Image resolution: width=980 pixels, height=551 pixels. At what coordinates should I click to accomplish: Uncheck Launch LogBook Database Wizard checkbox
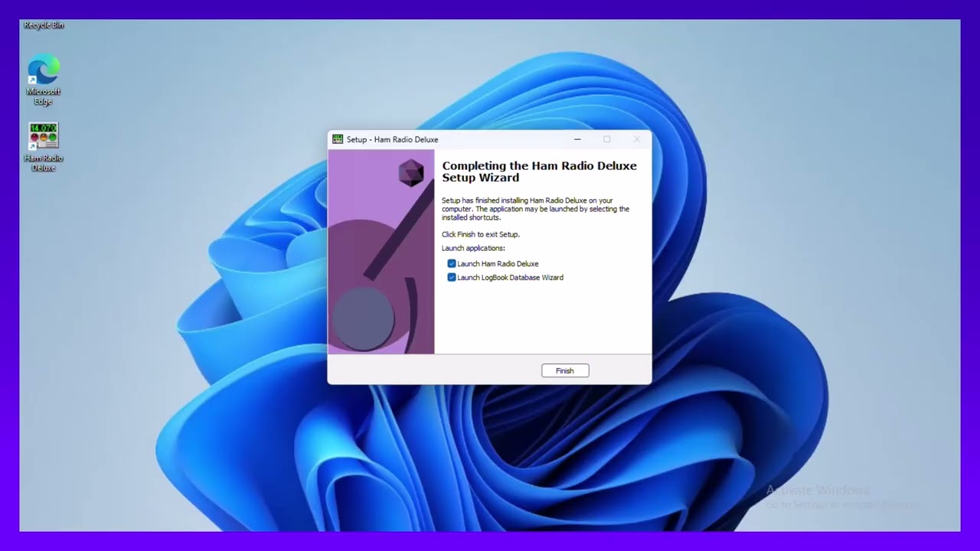(452, 277)
